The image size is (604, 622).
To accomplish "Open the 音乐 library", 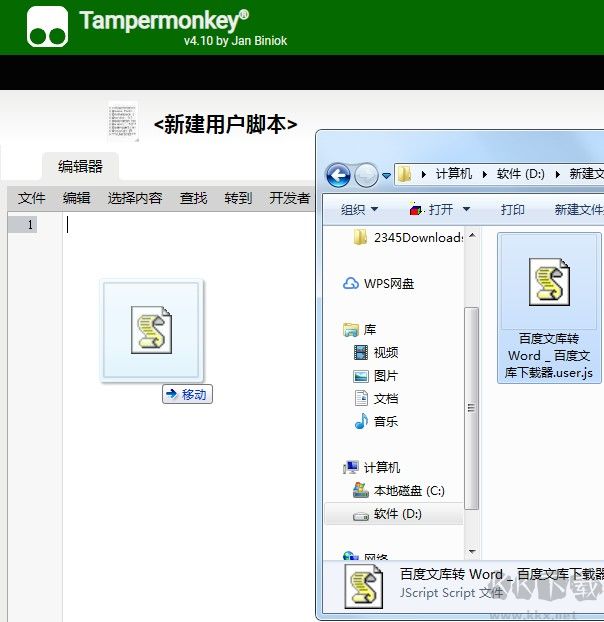I will tap(376, 421).
